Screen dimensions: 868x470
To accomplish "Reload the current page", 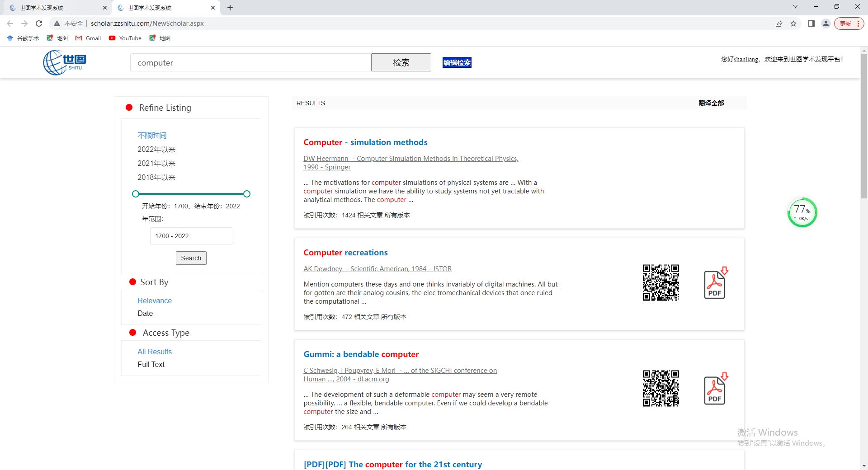I will coord(39,23).
